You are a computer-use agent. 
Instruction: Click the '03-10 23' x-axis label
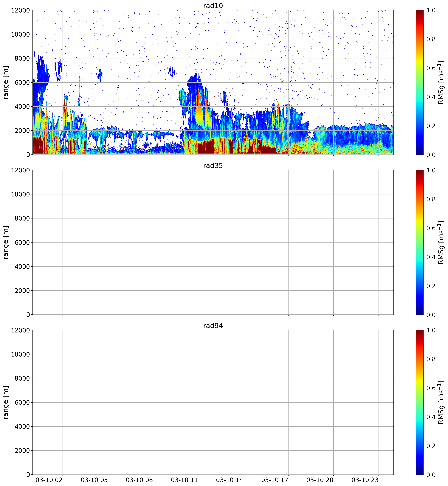click(365, 480)
